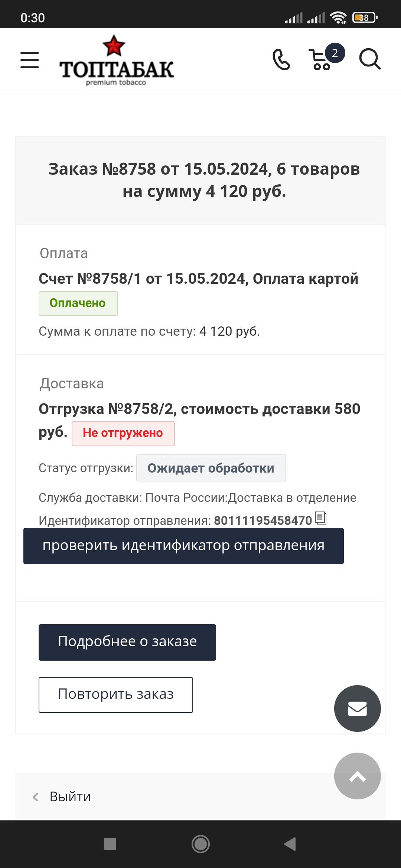Tap the "Не отгружено" status badge
The image size is (401, 868).
point(123,433)
